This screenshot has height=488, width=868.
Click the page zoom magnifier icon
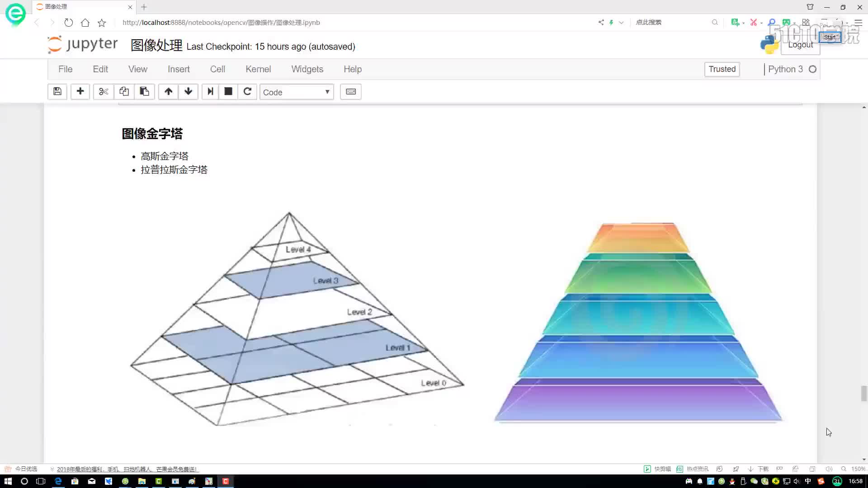(844, 469)
